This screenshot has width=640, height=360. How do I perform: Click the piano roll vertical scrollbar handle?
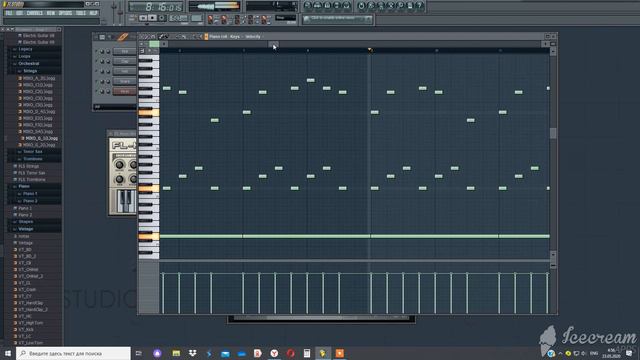coord(553,133)
